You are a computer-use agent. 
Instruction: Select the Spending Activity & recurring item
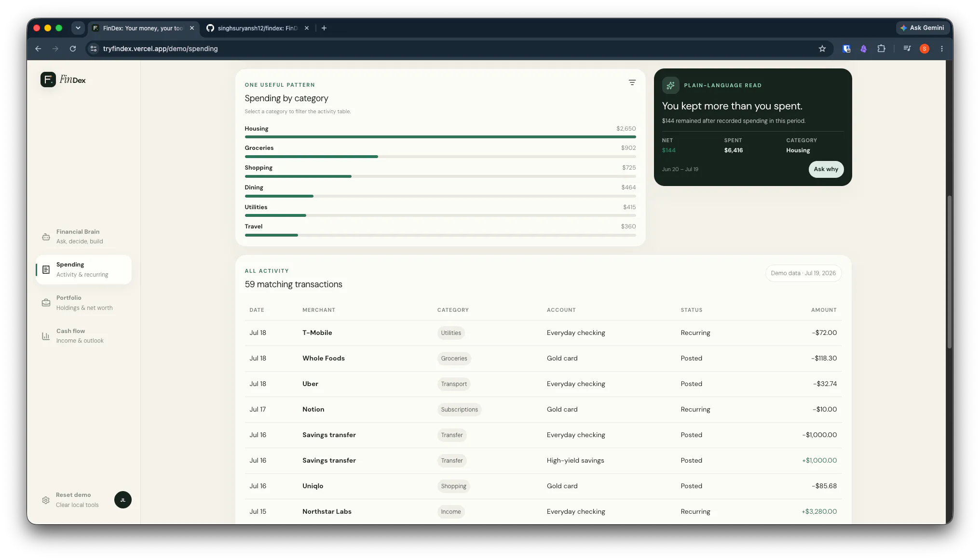pos(83,269)
